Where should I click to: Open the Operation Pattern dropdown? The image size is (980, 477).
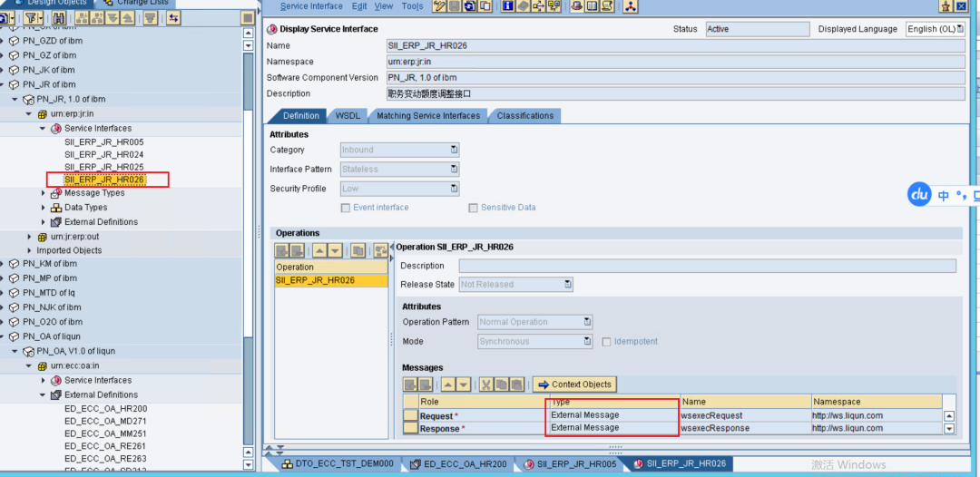tap(587, 322)
